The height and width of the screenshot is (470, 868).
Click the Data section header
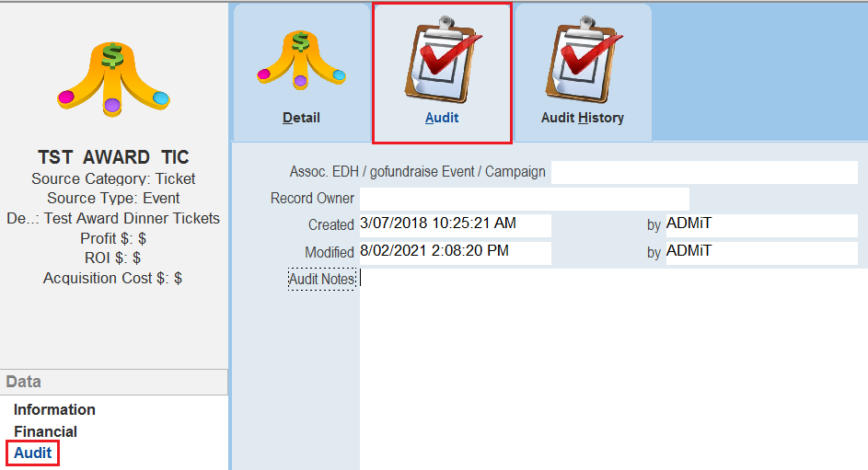113,382
